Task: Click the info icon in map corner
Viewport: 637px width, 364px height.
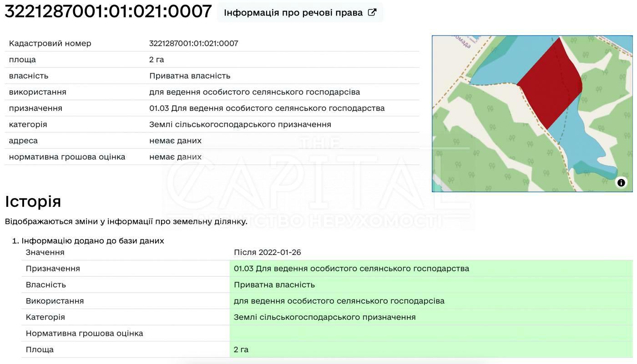Action: pos(621,183)
